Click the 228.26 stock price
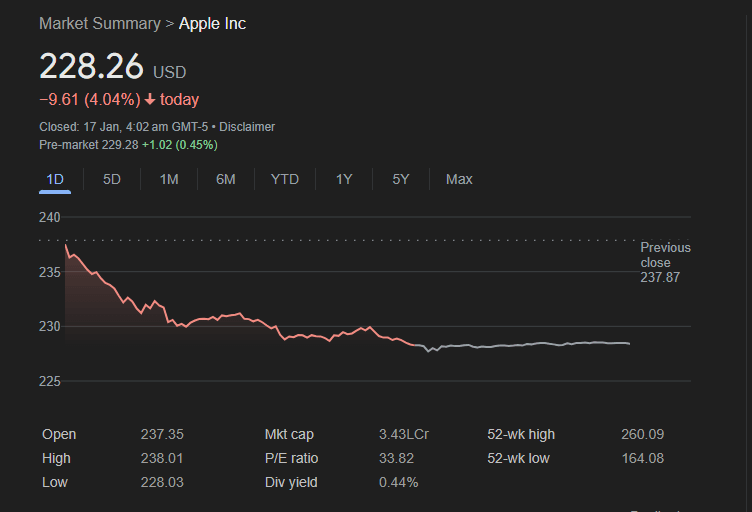This screenshot has height=512, width=752. point(91,66)
